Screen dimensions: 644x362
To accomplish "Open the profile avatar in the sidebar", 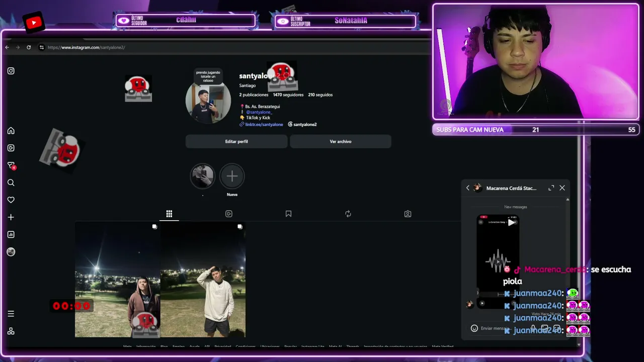I will point(11,252).
